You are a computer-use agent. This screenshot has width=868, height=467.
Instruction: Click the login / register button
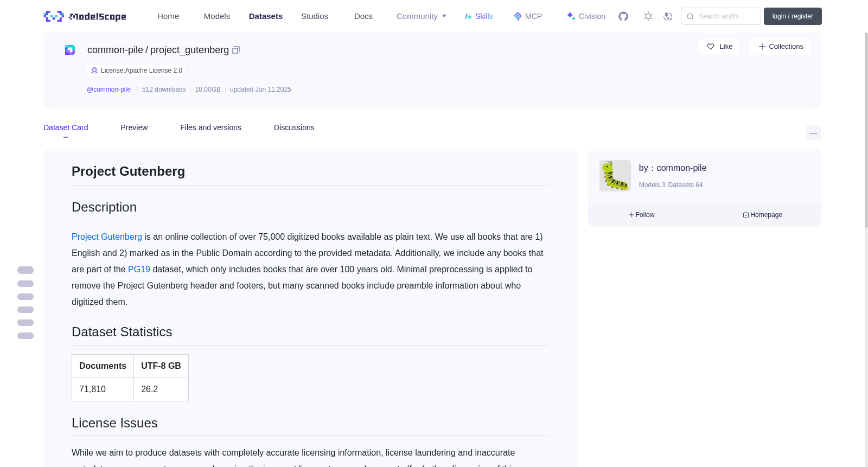click(x=793, y=16)
